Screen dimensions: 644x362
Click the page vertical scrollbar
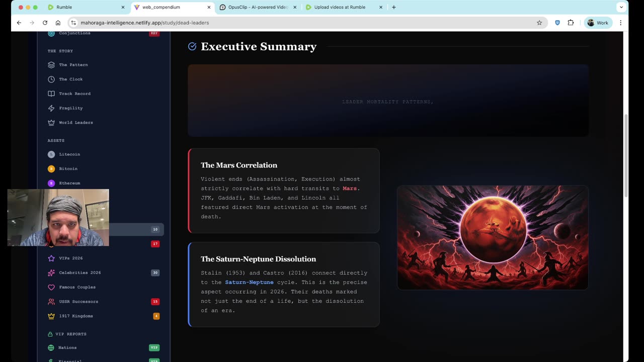pyautogui.click(x=626, y=156)
